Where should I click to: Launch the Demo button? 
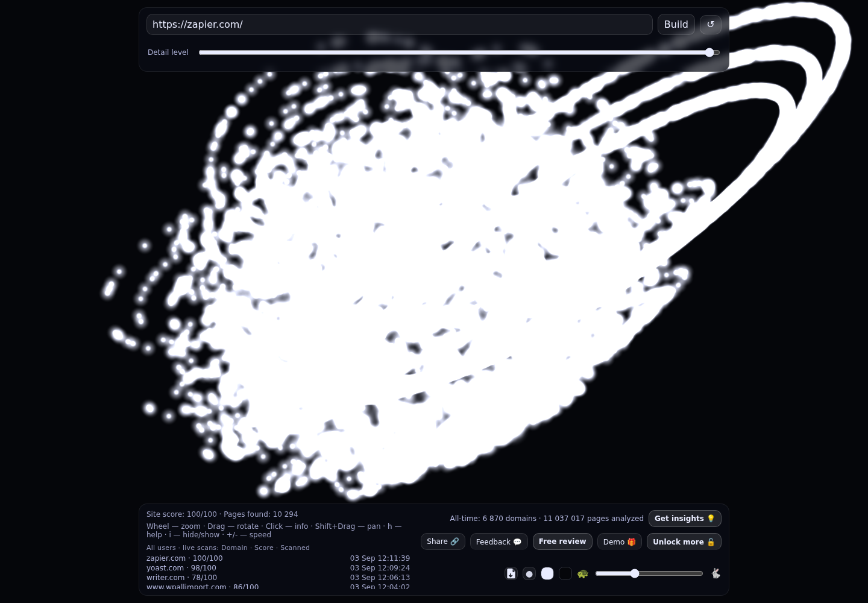click(x=619, y=541)
